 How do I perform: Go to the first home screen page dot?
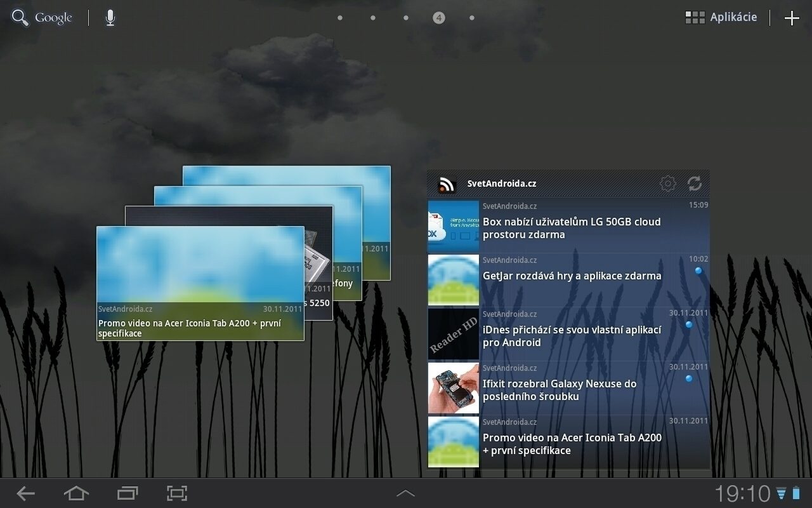(340, 18)
